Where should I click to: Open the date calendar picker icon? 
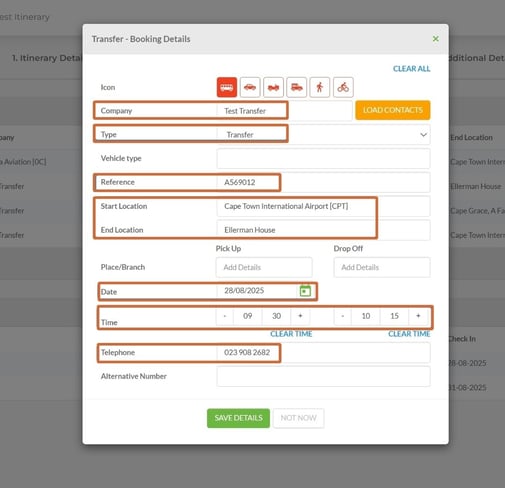pos(305,291)
